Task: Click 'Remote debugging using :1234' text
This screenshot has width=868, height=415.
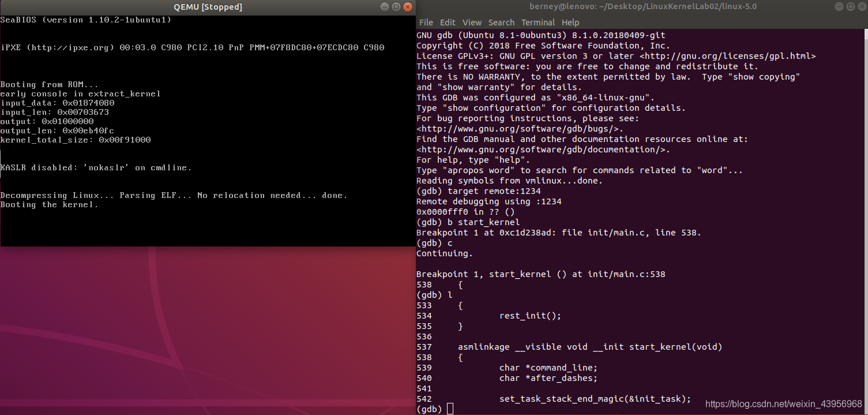Action: (x=489, y=201)
